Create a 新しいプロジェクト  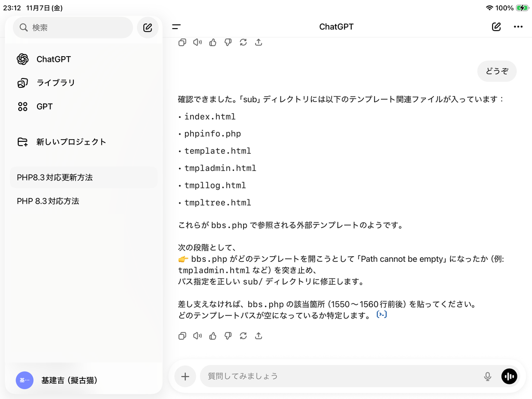click(x=71, y=142)
